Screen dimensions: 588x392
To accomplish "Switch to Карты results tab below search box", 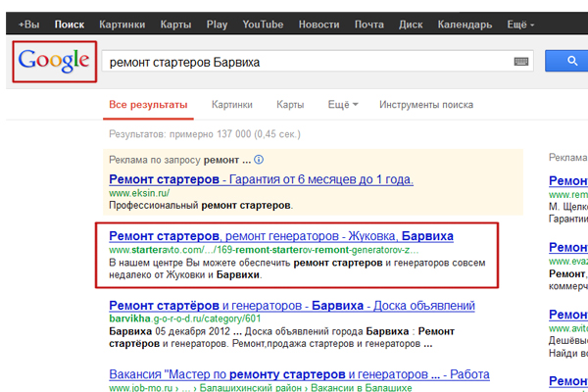I will 290,105.
